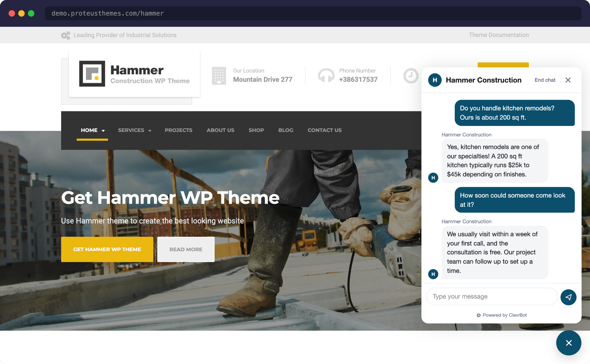Click the 'Yes, kitchen remodels are' reply bubble

(x=495, y=161)
